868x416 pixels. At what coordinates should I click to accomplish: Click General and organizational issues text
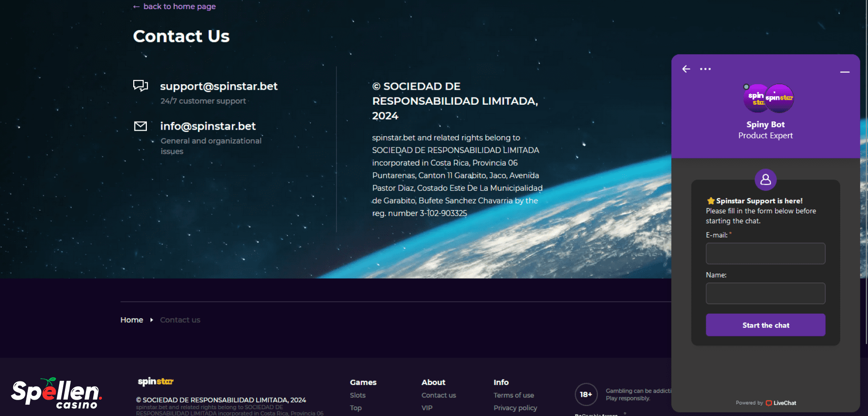pyautogui.click(x=211, y=146)
